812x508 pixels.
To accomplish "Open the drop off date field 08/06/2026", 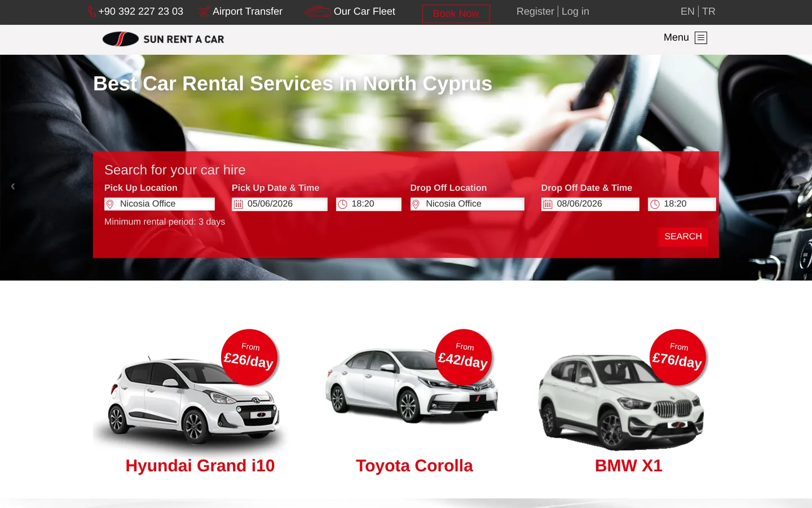I will click(590, 204).
